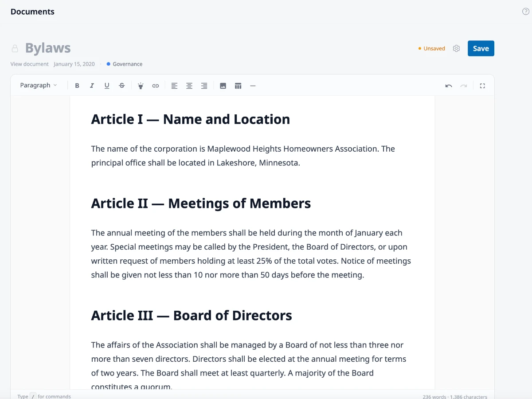Screen dimensions: 532x399
Task: Click the word count in status bar
Action: [x=435, y=397]
